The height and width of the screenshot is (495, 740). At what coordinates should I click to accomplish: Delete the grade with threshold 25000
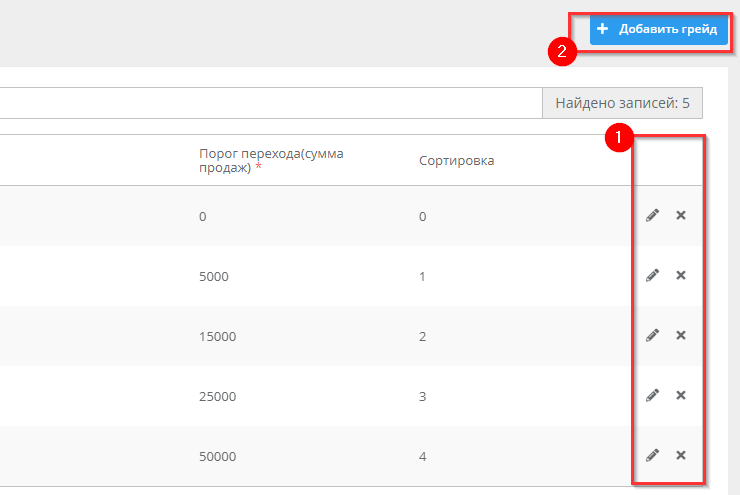[681, 395]
